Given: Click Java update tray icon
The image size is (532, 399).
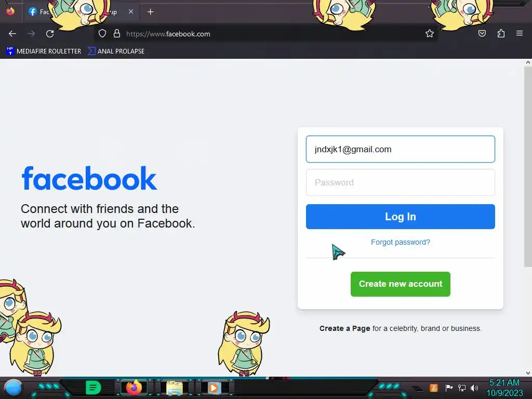Looking at the screenshot, I should [x=434, y=388].
